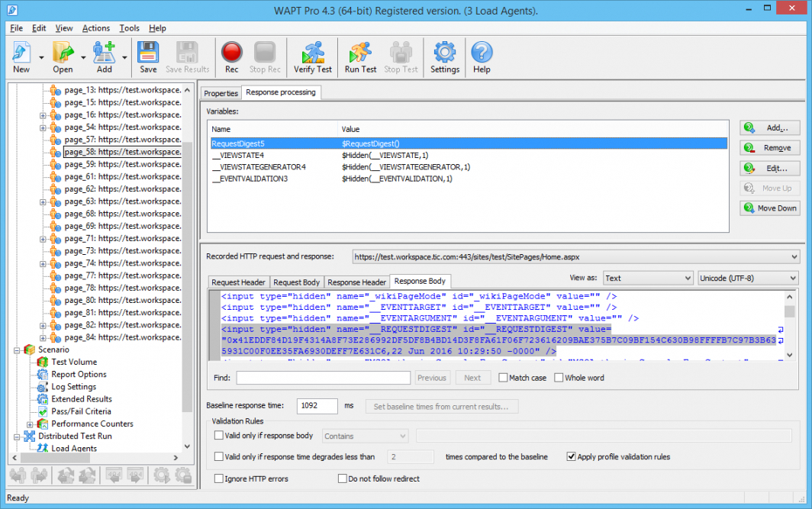Open Settings gear in toolbar
812x509 pixels.
point(444,53)
